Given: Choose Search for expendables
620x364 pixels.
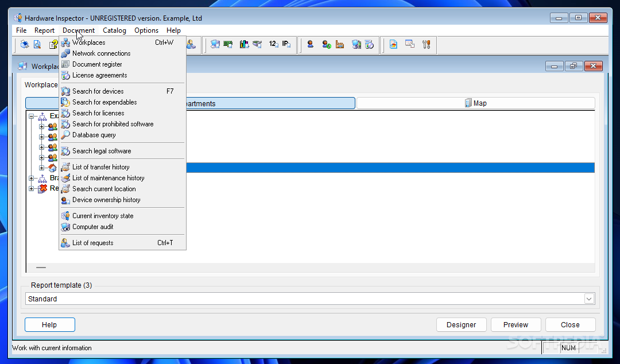Looking at the screenshot, I should pyautogui.click(x=123, y=102).
